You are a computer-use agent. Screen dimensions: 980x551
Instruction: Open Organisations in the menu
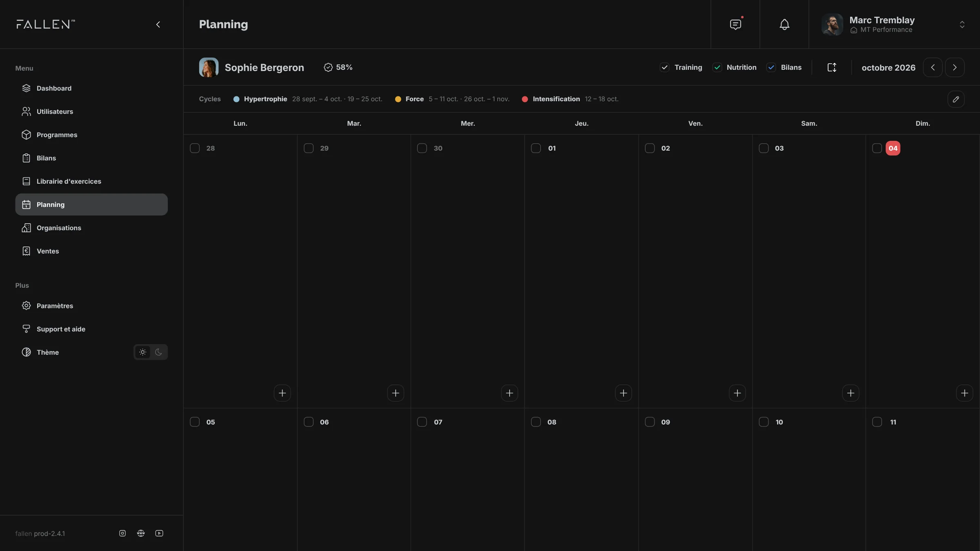click(x=91, y=228)
